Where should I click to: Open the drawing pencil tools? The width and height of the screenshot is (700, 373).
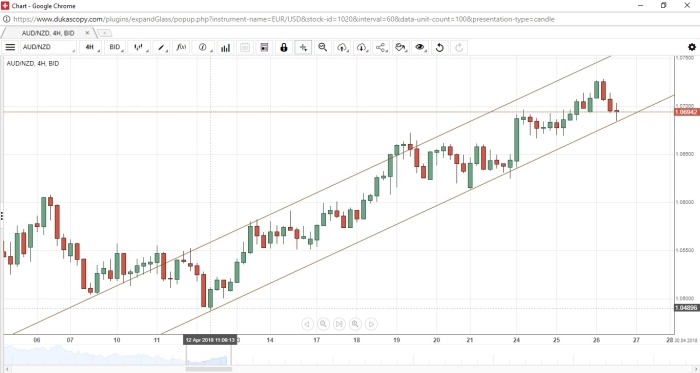[162, 47]
